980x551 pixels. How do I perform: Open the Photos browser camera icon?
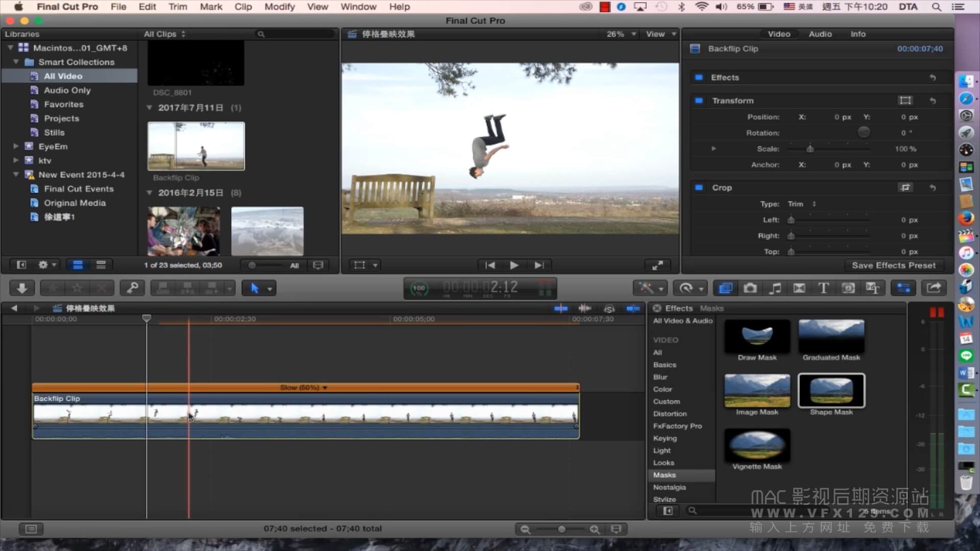pyautogui.click(x=750, y=288)
